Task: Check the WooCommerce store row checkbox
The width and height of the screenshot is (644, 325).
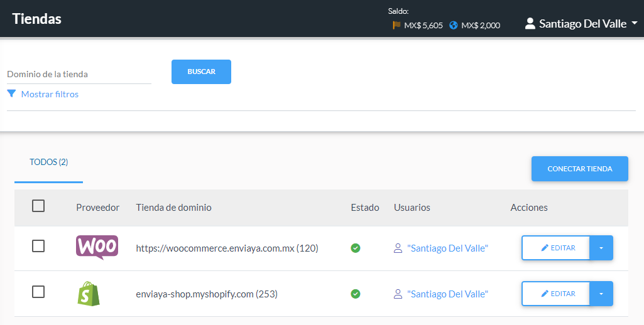Action: tap(38, 246)
